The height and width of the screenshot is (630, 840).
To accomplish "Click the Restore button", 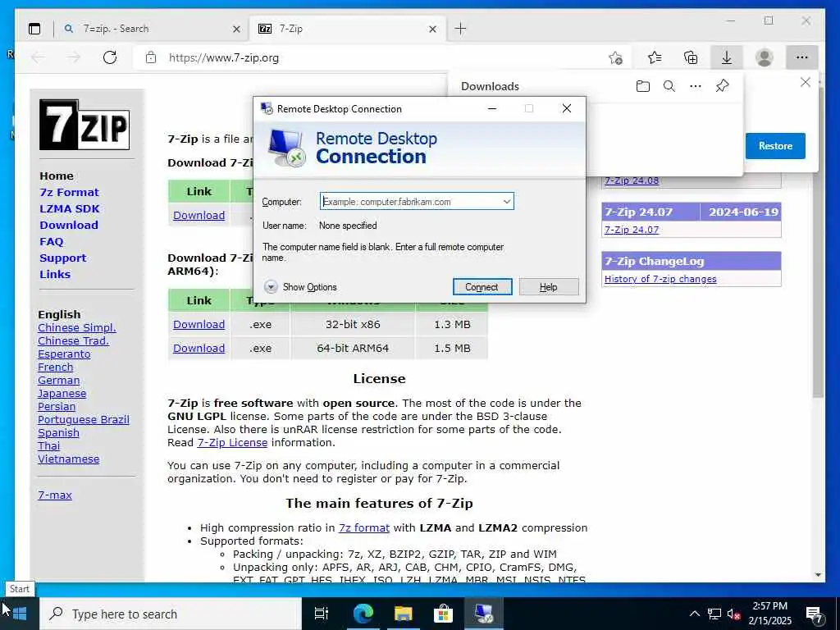I will coord(775,146).
